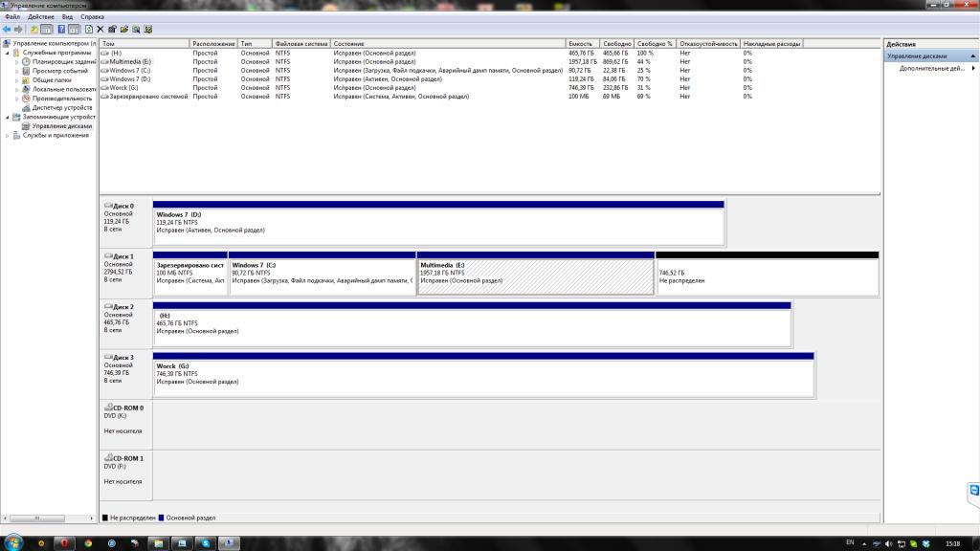
Task: Select Управление дисками in the tree
Action: click(x=62, y=126)
